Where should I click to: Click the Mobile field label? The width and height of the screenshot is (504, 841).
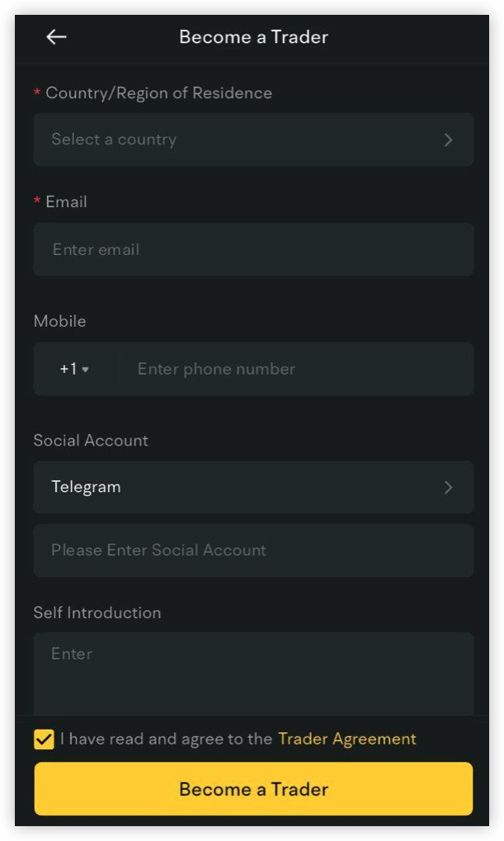coord(59,321)
